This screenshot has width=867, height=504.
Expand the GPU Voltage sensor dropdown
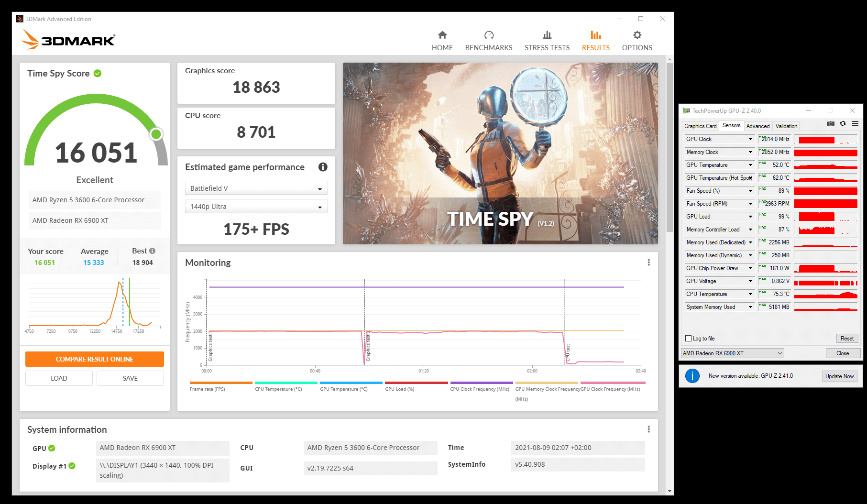coord(750,281)
